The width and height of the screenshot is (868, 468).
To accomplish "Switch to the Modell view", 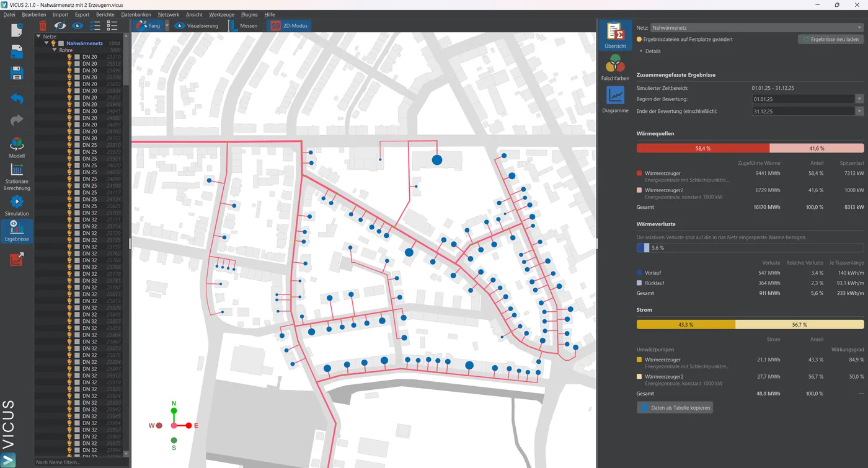I will click(17, 148).
